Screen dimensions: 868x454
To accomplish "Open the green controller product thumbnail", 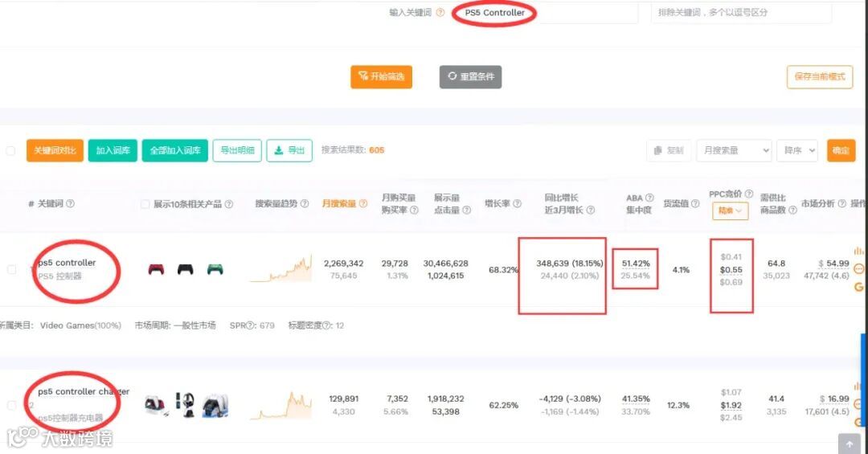I will [215, 270].
